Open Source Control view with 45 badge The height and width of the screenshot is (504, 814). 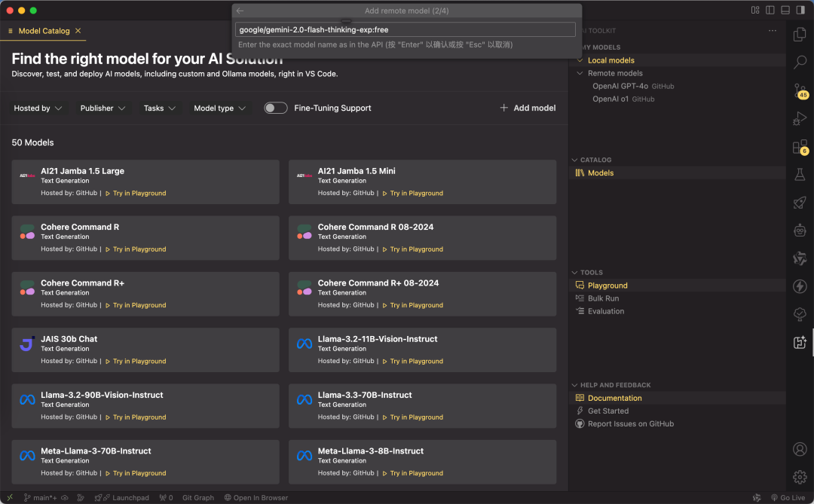[800, 91]
